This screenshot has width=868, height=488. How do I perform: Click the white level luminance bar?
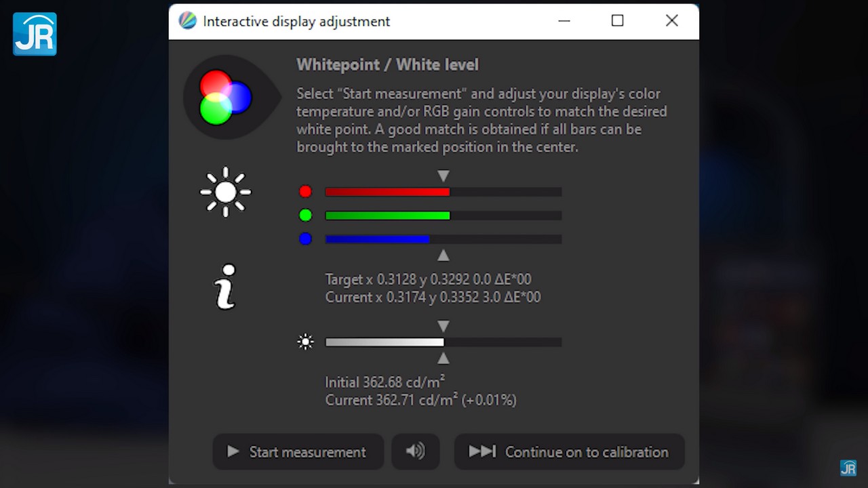pyautogui.click(x=443, y=342)
